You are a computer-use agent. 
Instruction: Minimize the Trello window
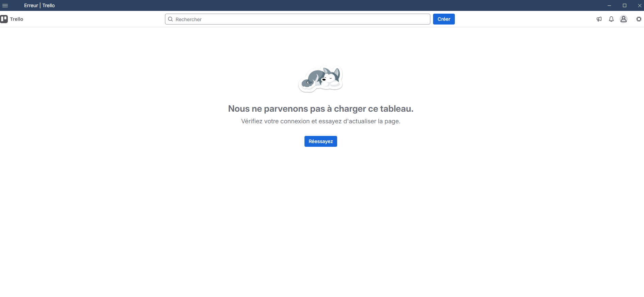[609, 5]
